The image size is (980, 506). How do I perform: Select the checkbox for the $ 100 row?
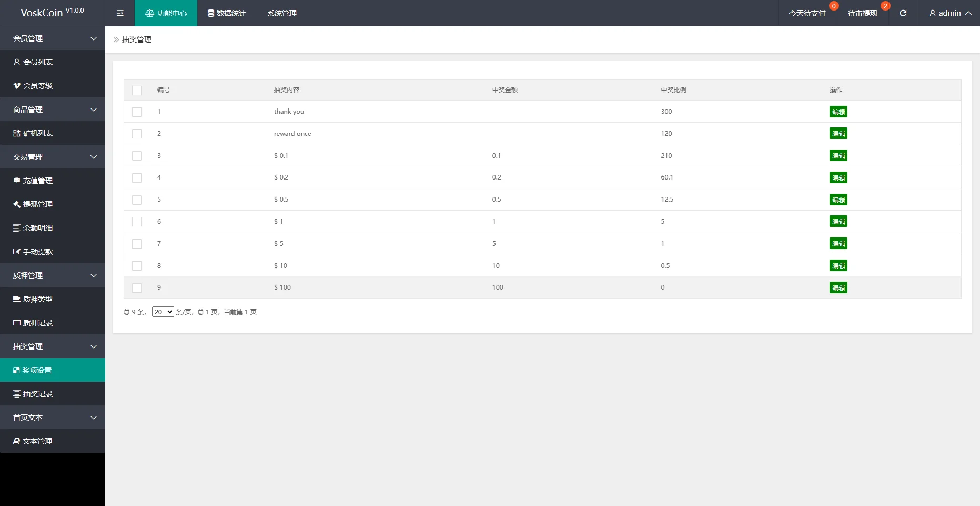[137, 288]
